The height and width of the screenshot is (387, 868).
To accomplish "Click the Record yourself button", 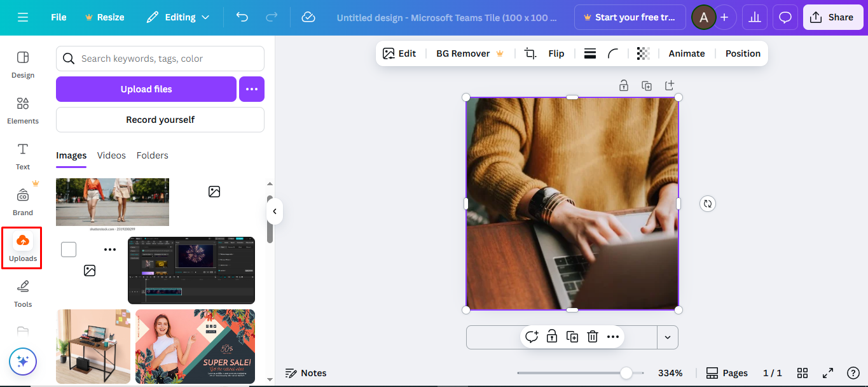I will click(160, 120).
